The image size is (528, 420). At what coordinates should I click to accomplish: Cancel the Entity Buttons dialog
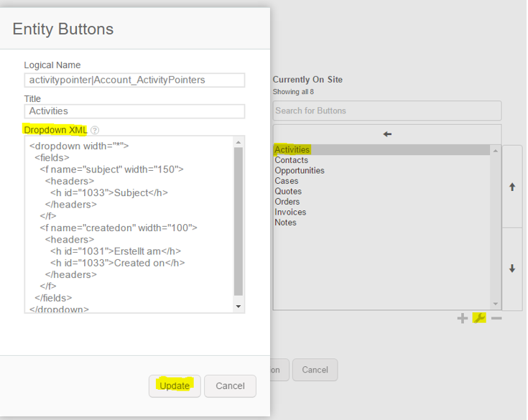pos(230,386)
